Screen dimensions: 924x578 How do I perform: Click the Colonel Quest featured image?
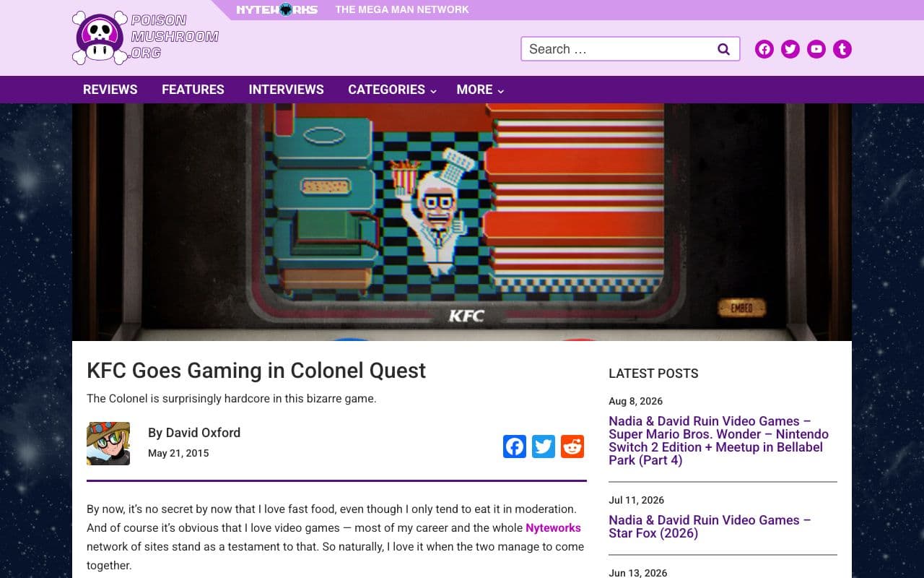[x=462, y=222]
